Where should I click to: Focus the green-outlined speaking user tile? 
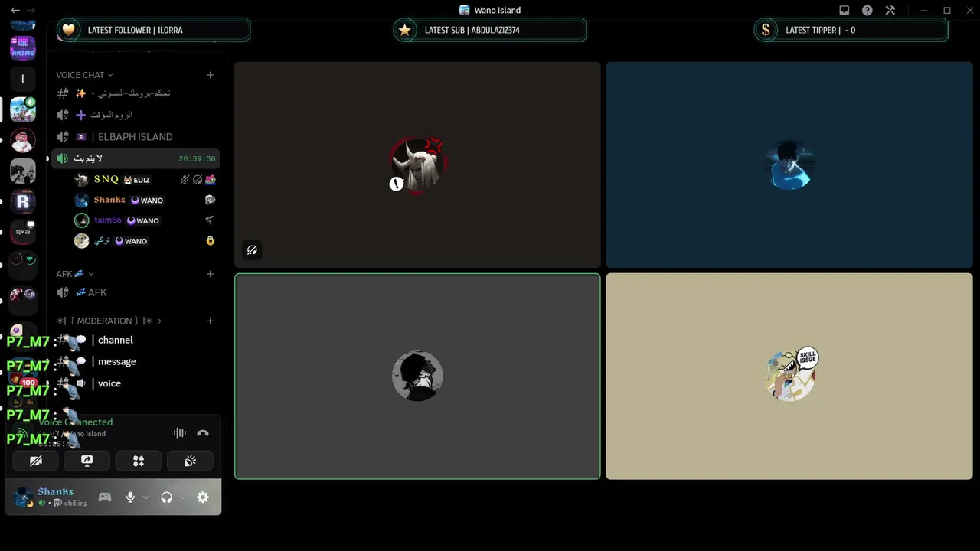(x=417, y=376)
